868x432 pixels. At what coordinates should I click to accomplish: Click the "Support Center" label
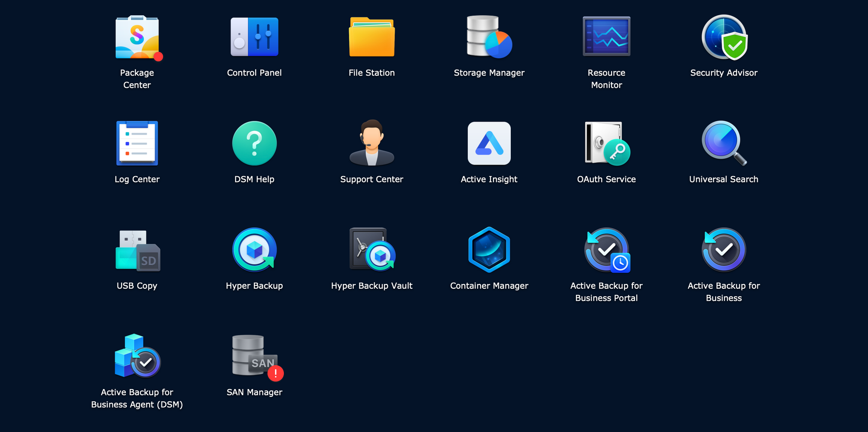coord(372,179)
